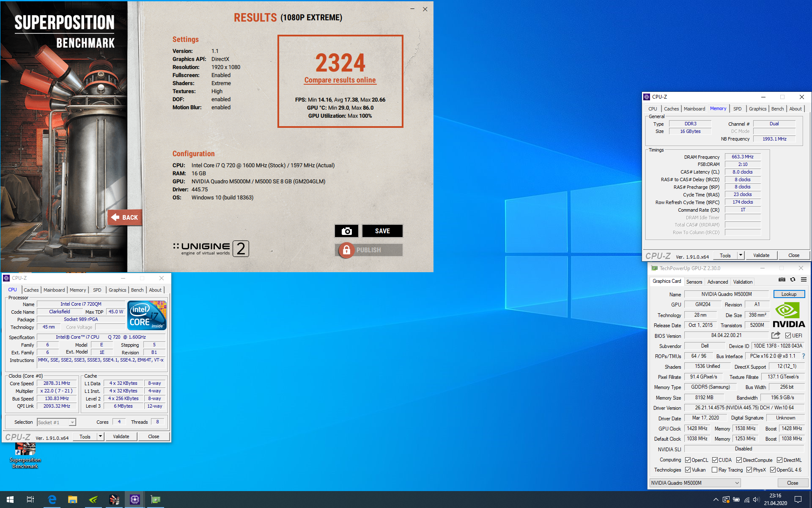
Task: Click the Superposition screenshot camera button
Action: (x=346, y=231)
